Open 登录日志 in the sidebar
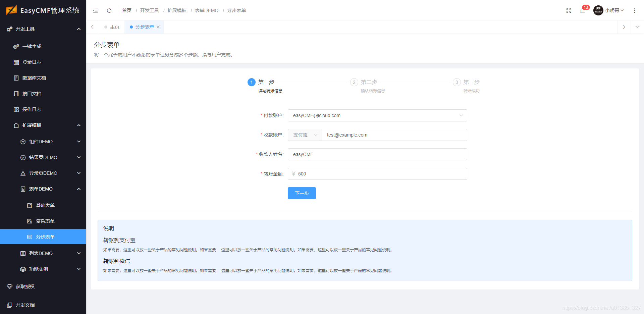 click(43, 62)
